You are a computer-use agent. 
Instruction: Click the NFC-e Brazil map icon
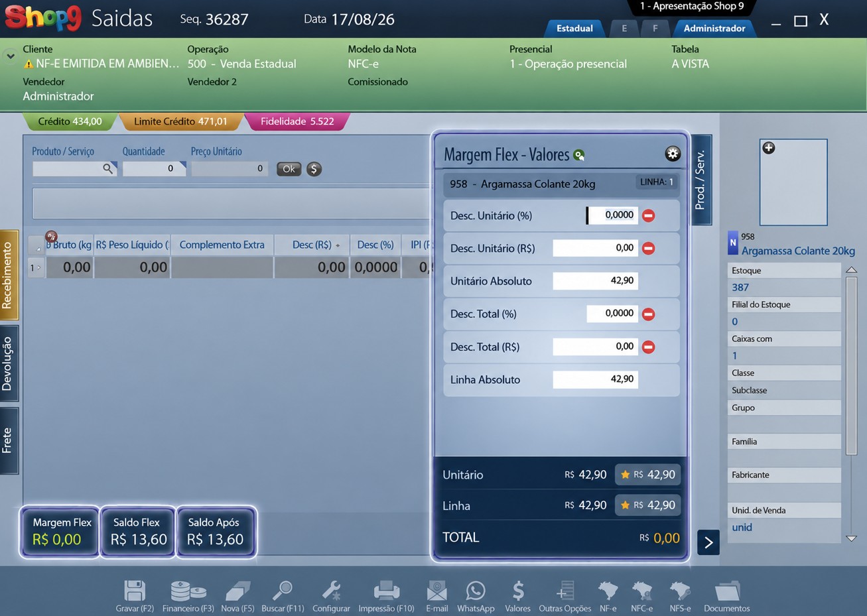pyautogui.click(x=642, y=590)
